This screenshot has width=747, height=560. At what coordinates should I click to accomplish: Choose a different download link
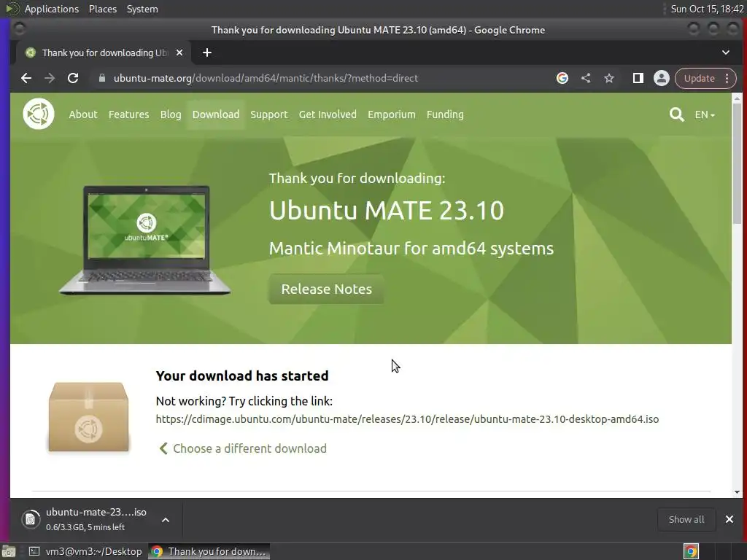click(x=243, y=448)
